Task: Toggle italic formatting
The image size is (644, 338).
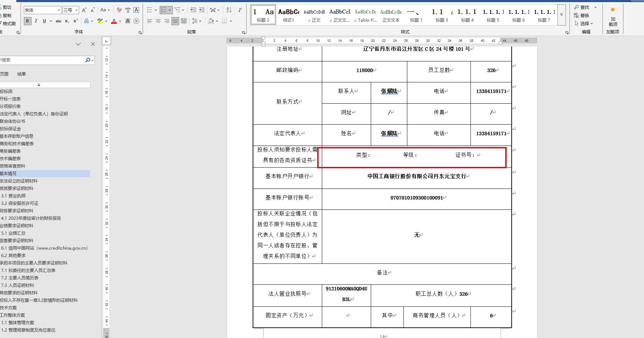Action: 36,21
